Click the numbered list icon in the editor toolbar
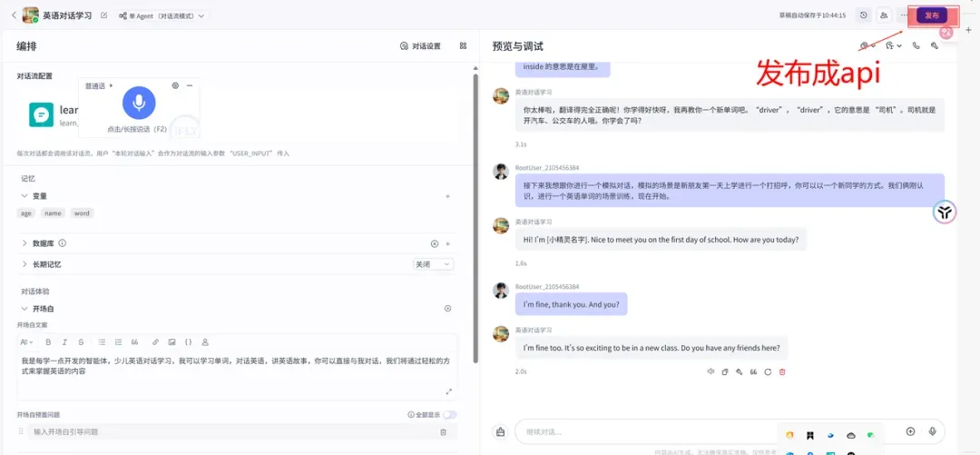This screenshot has width=980, height=455. click(x=118, y=342)
